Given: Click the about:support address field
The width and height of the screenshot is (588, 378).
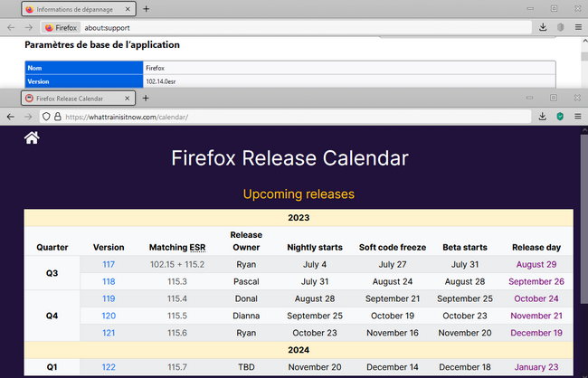Looking at the screenshot, I should [286, 27].
